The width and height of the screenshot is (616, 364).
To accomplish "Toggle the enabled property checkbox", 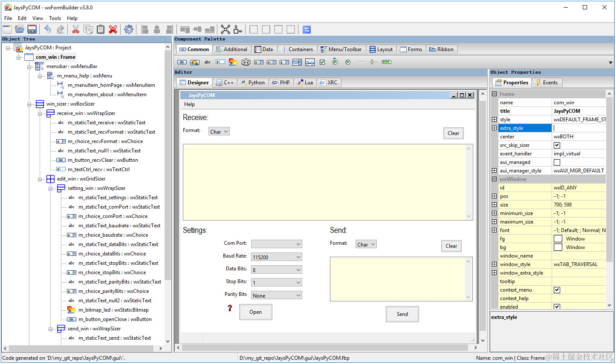I will point(557,307).
